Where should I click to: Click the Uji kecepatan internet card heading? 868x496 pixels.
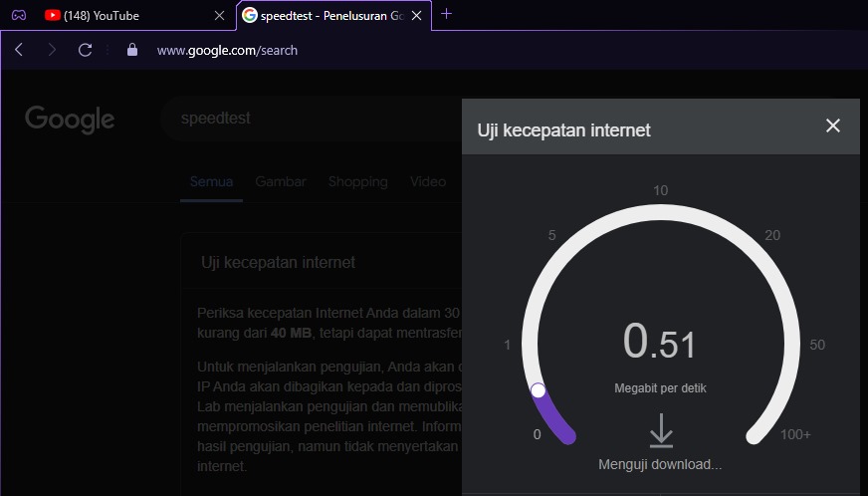click(x=278, y=262)
